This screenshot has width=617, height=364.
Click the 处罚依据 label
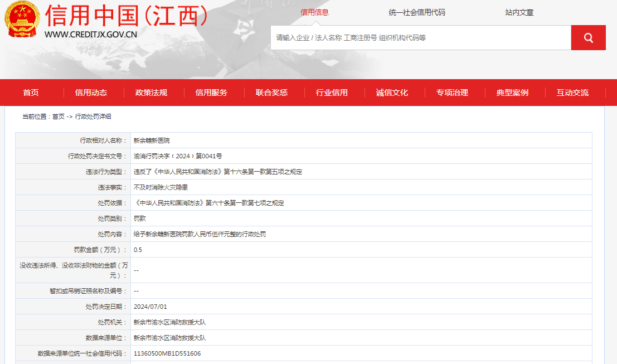click(113, 203)
